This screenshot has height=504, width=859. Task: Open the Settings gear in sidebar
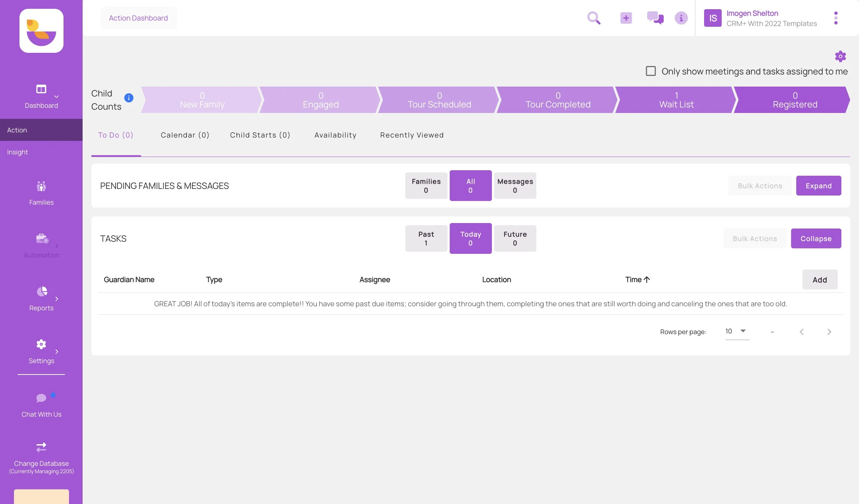click(41, 344)
